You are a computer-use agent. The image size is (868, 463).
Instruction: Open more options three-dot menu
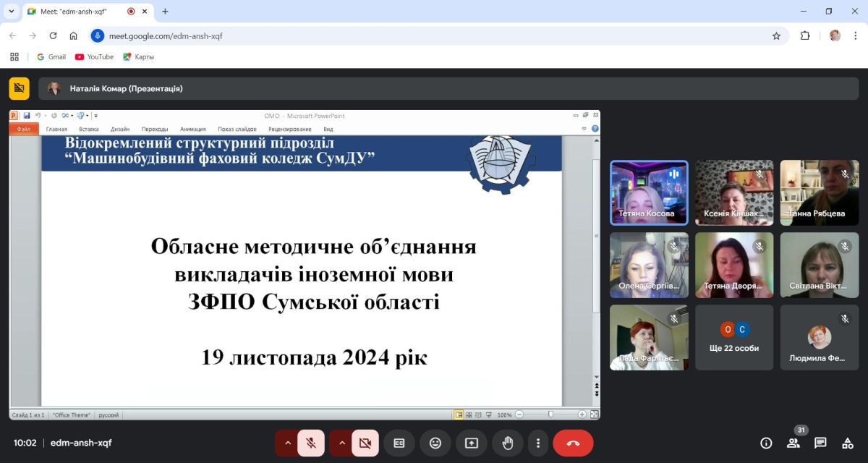(537, 443)
